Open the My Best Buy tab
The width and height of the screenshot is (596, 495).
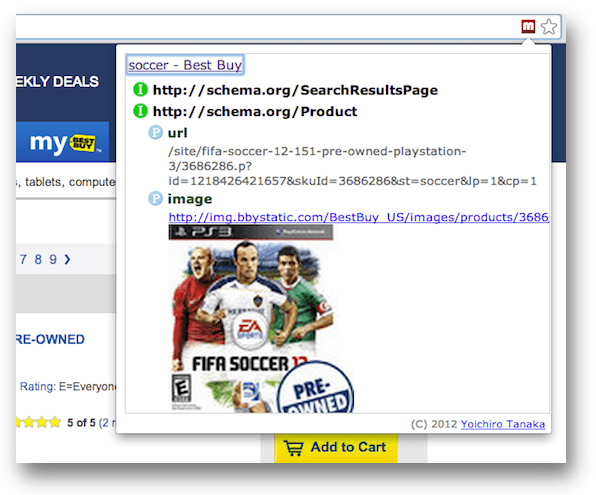[x=62, y=142]
